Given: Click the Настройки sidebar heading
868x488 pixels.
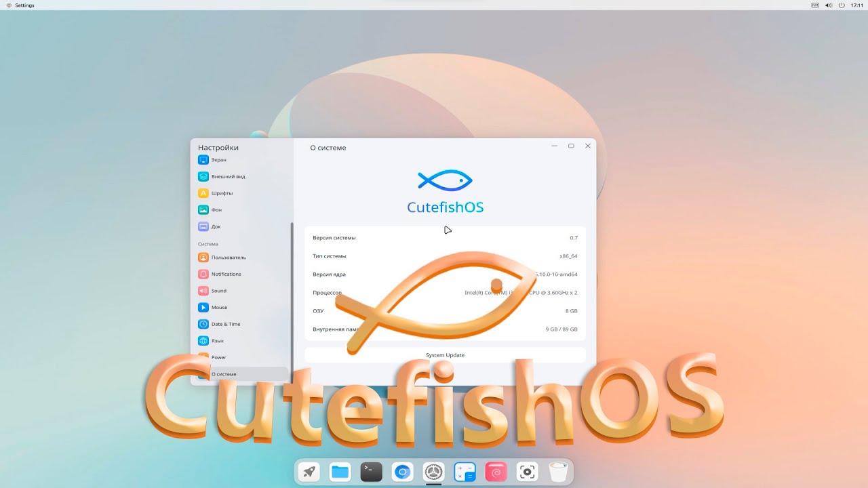Looking at the screenshot, I should (218, 148).
